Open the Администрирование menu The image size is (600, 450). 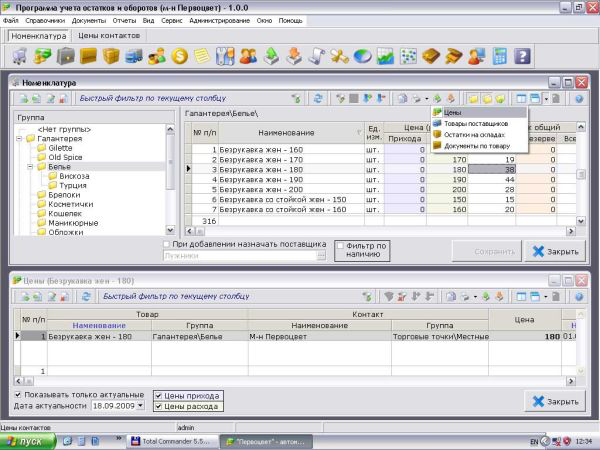219,21
